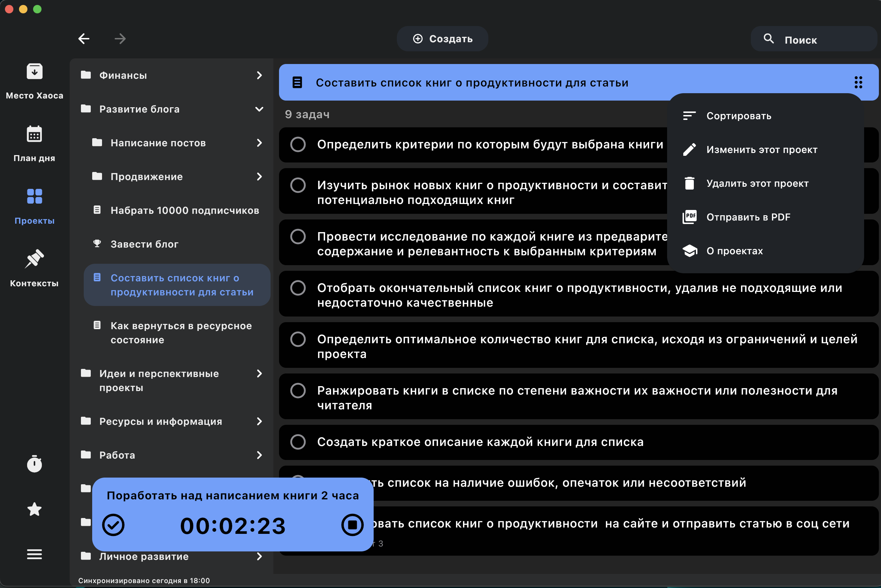Expand the Написание постов subfolder
The width and height of the screenshot is (881, 588).
tap(259, 143)
